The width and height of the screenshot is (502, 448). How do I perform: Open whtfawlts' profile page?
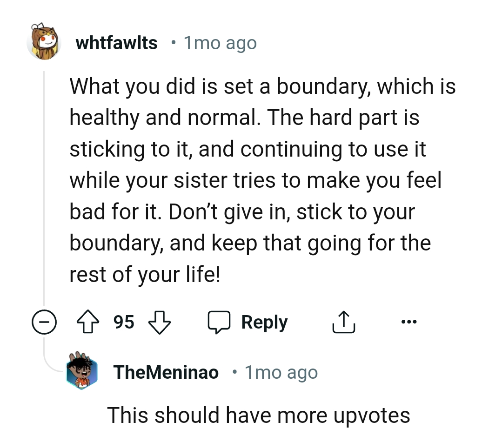tap(116, 42)
